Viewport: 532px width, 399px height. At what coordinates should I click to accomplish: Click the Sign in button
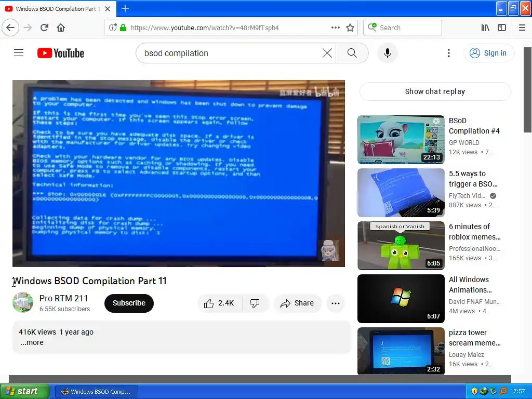click(488, 53)
